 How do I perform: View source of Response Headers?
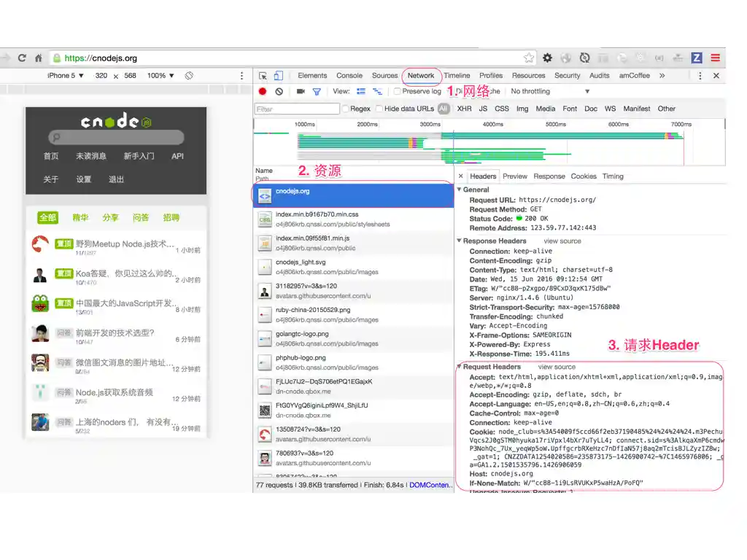tap(562, 241)
